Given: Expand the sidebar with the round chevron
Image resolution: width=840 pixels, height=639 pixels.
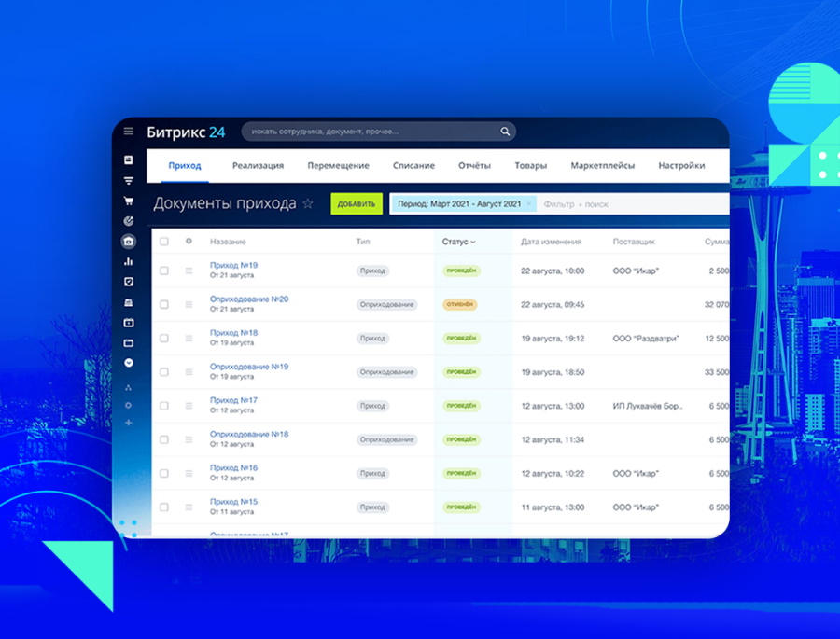Looking at the screenshot, I should tap(129, 363).
